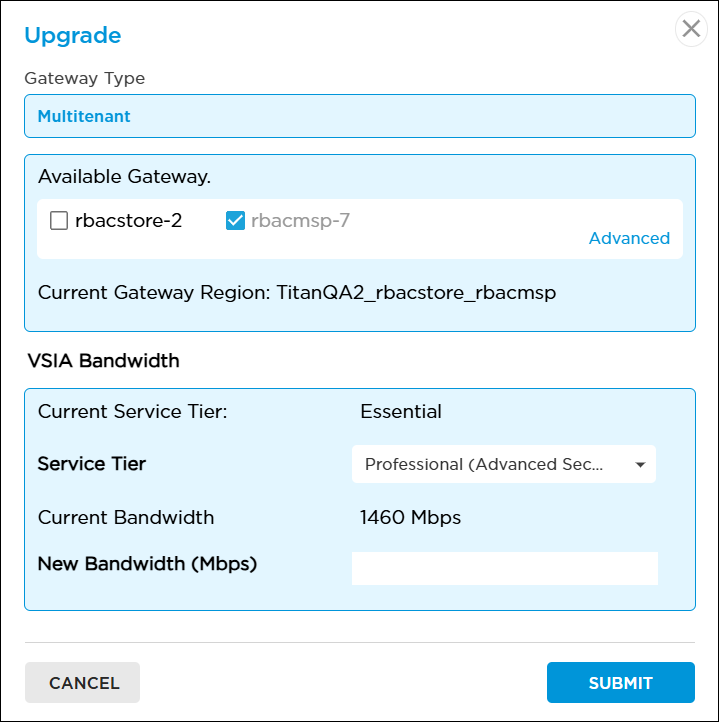Click the rbacmsp-7 label text
Screen dimensions: 719x722
(301, 221)
